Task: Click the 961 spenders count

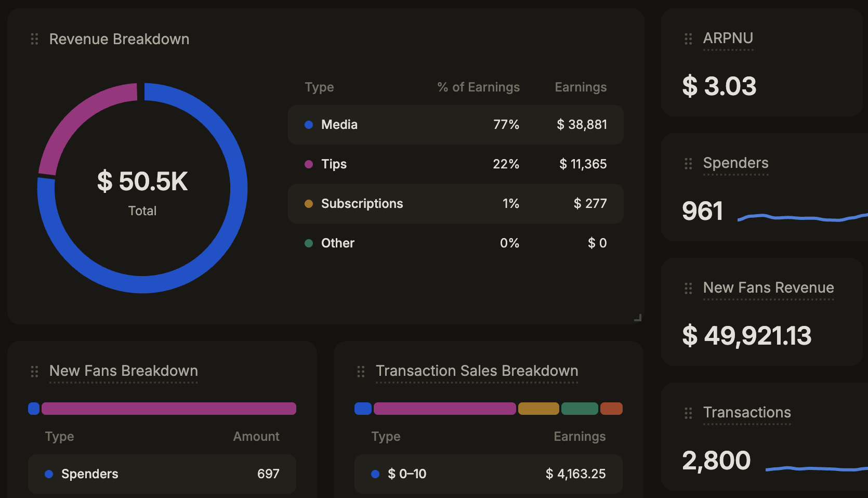Action: [x=702, y=211]
